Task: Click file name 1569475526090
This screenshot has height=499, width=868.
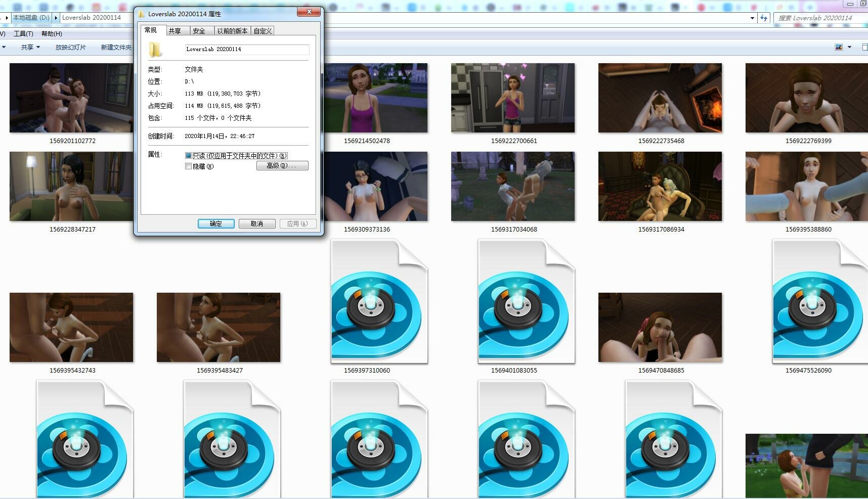Action: tap(808, 371)
